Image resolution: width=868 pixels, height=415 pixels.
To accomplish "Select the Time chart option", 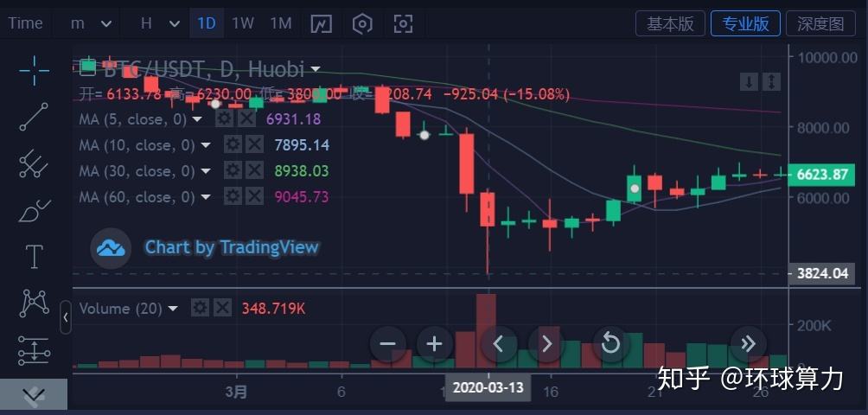I will (x=25, y=23).
